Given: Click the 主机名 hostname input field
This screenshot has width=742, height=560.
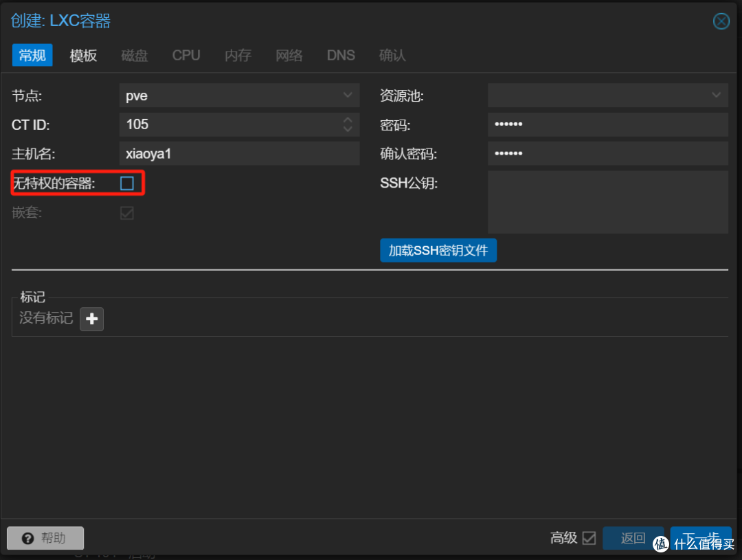Looking at the screenshot, I should click(x=239, y=153).
